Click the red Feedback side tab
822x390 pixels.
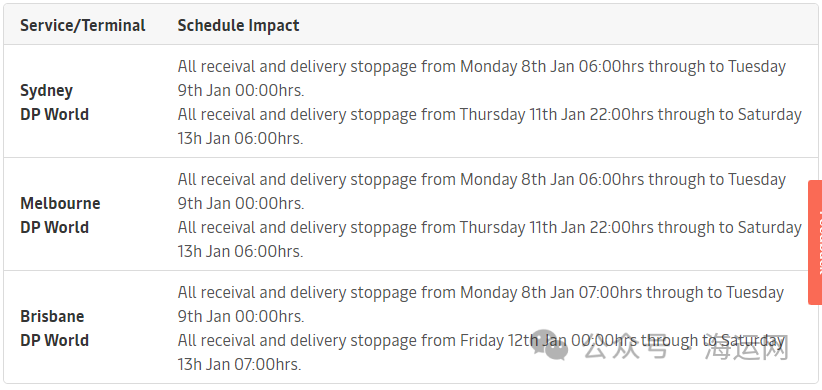click(x=815, y=242)
